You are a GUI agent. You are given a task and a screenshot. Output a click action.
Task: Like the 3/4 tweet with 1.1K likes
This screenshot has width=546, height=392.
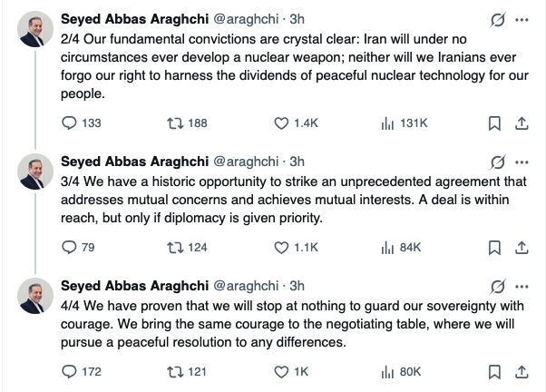click(281, 247)
